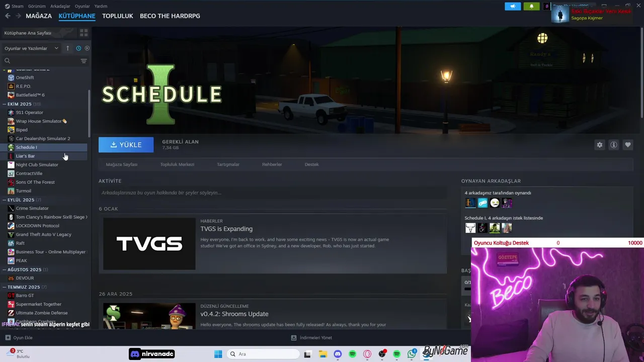This screenshot has height=362, width=644.
Task: Open the Topluluk Merkezi link
Action: pos(177,164)
